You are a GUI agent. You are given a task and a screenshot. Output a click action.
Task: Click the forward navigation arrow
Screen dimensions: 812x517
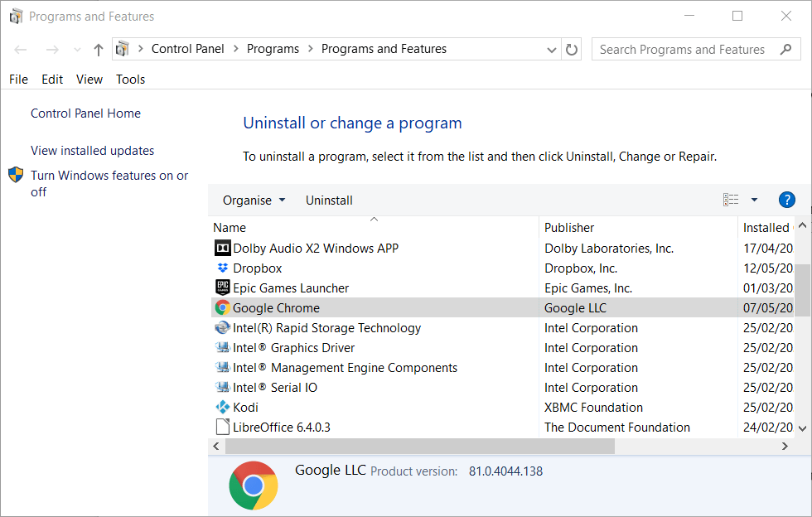coord(52,50)
